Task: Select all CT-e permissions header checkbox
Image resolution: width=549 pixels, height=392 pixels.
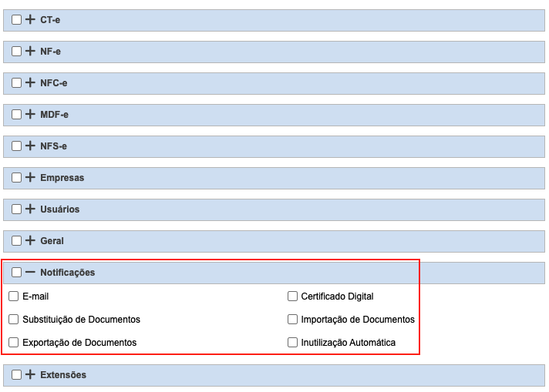Action: 17,20
